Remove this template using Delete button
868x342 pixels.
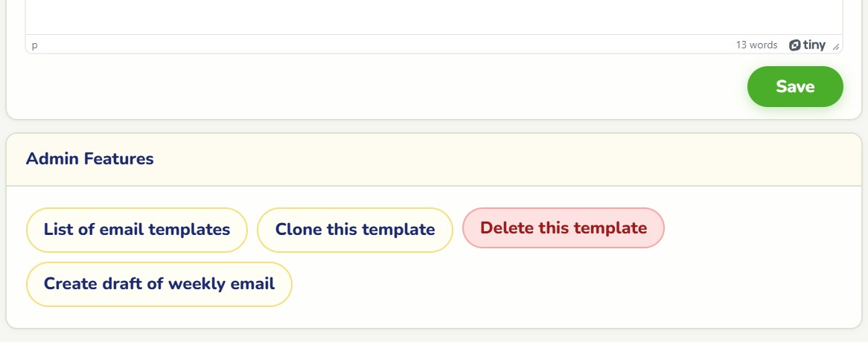(563, 228)
